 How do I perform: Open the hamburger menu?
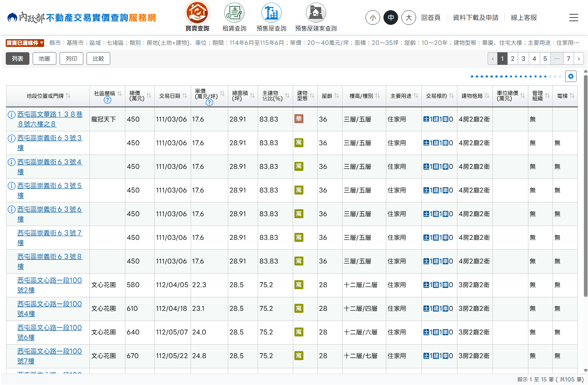[x=574, y=18]
